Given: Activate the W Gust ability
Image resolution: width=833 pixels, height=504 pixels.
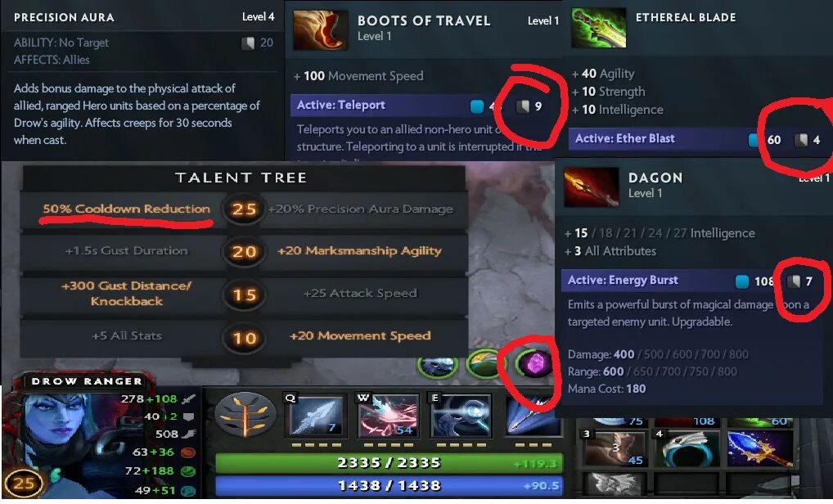Looking at the screenshot, I should pyautogui.click(x=388, y=416).
